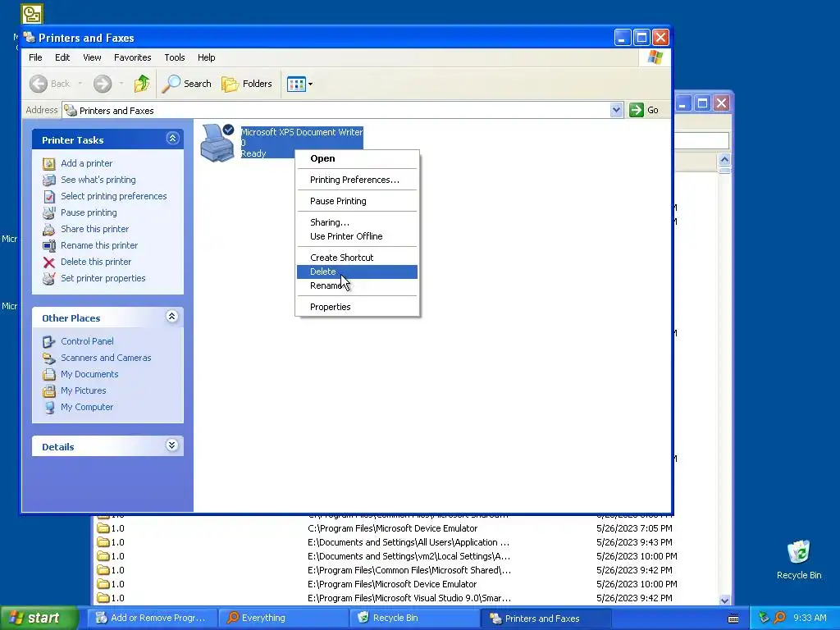Open the Address bar dropdown arrow
Screen dimensions: 840x630
coord(616,110)
